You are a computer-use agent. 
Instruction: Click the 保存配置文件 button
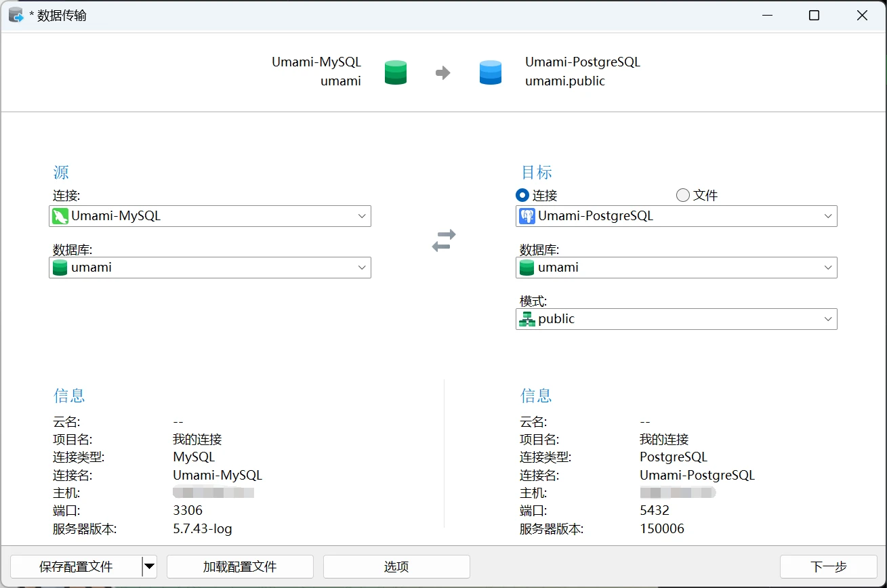[x=76, y=566]
